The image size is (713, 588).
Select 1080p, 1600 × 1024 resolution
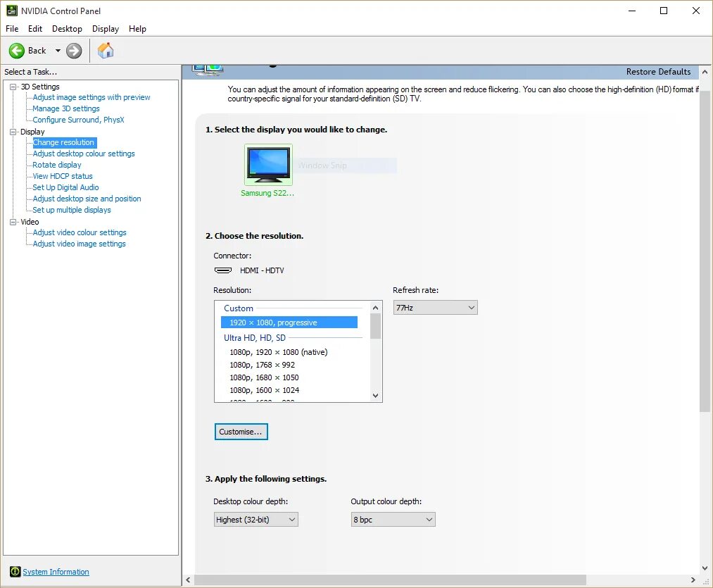point(264,390)
